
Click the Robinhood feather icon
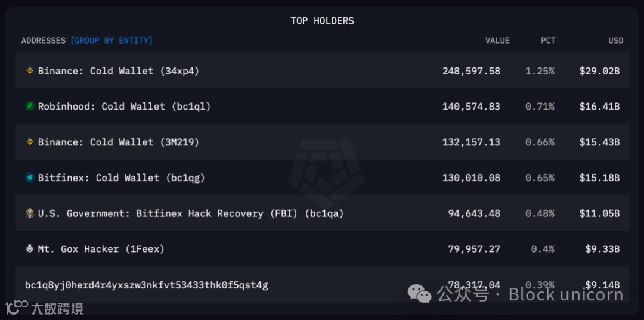[30, 107]
